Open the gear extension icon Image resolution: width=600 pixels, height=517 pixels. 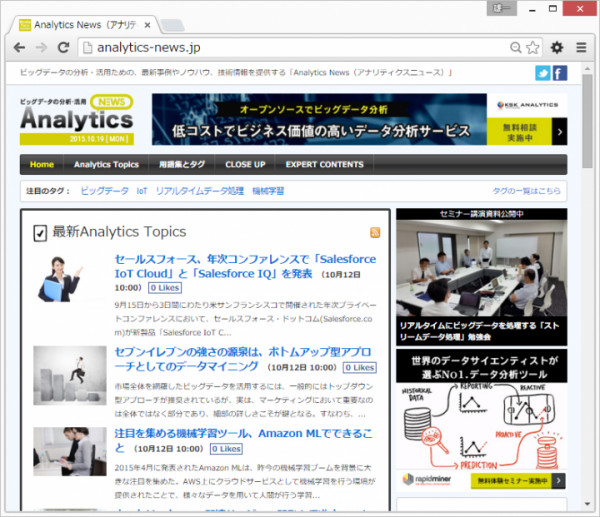[x=557, y=47]
